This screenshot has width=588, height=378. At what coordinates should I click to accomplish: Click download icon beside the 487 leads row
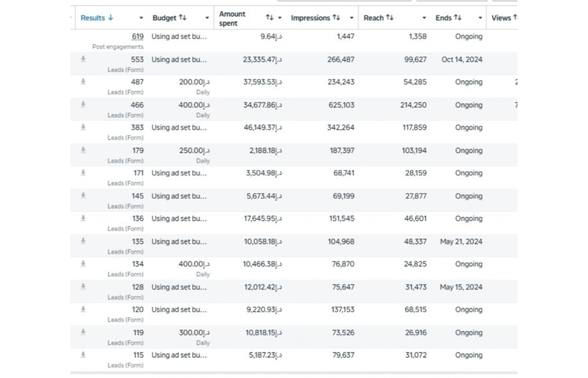coord(83,82)
